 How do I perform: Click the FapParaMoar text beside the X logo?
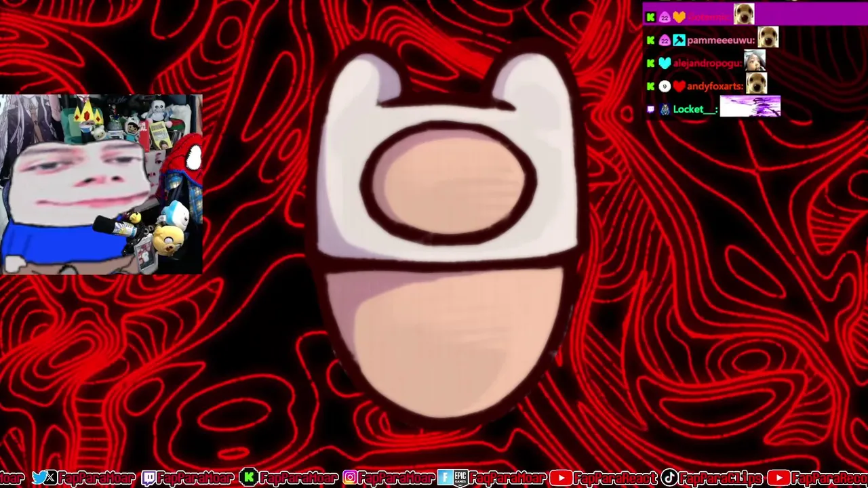98,479
